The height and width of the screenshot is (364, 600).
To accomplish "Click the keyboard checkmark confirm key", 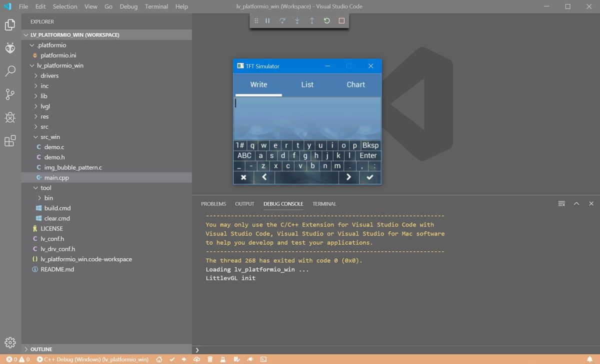I will click(369, 176).
